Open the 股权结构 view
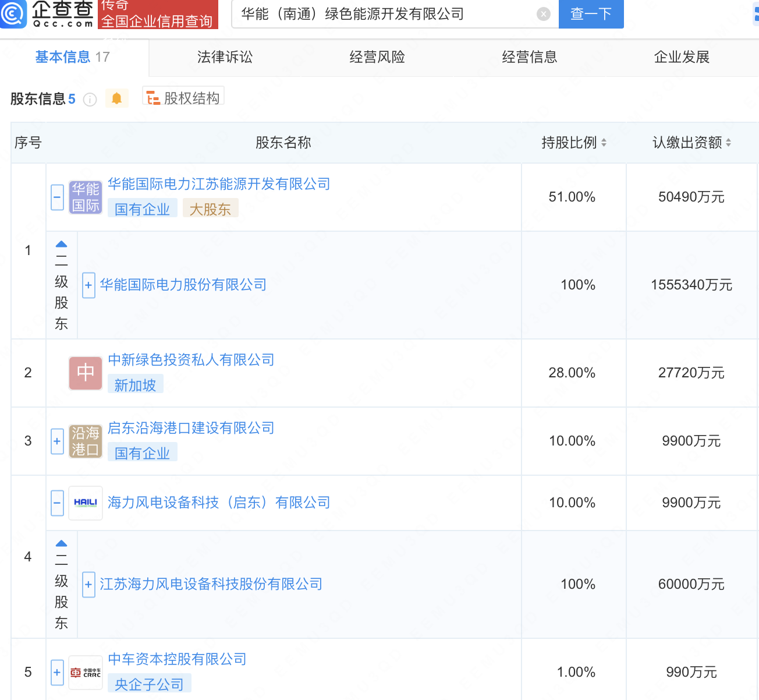759x700 pixels. point(183,98)
